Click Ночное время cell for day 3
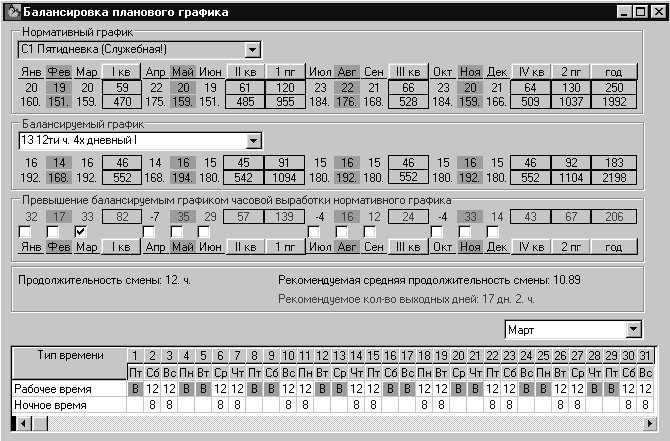Image resolution: width=670 pixels, height=441 pixels. point(169,405)
